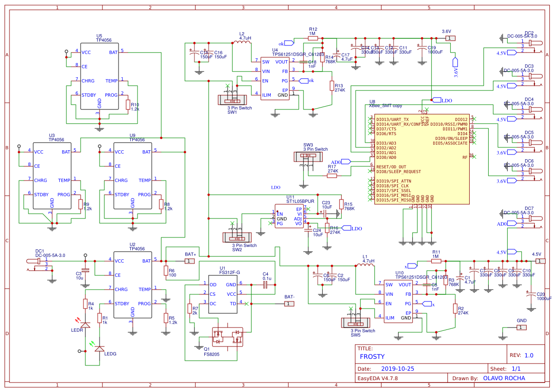The width and height of the screenshot is (557, 392).
Task: Select inductor L1 4.7uH coil
Action: point(365,265)
